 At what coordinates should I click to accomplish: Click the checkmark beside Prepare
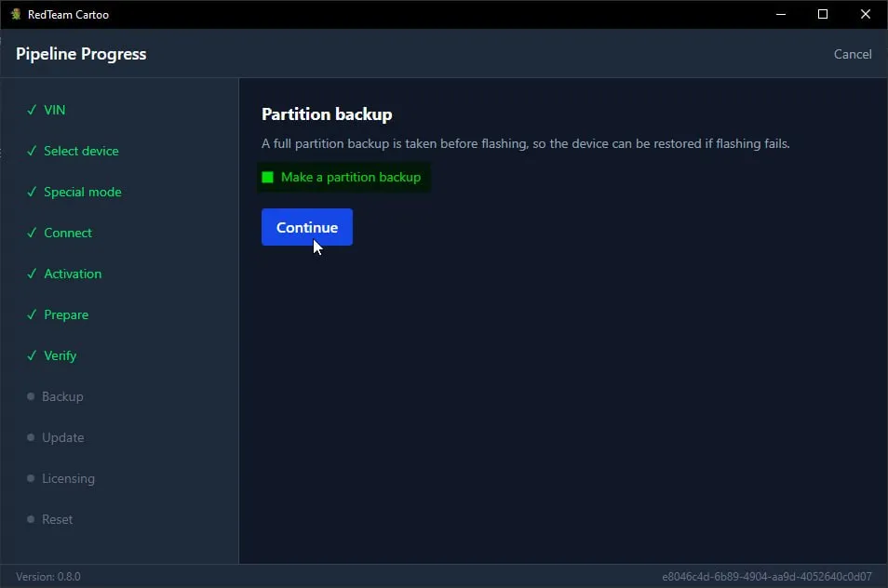click(x=32, y=314)
